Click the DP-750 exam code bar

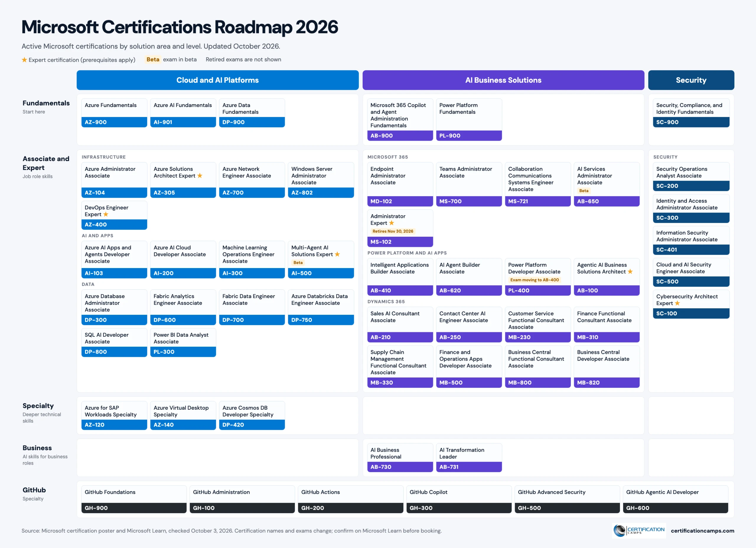click(x=321, y=320)
